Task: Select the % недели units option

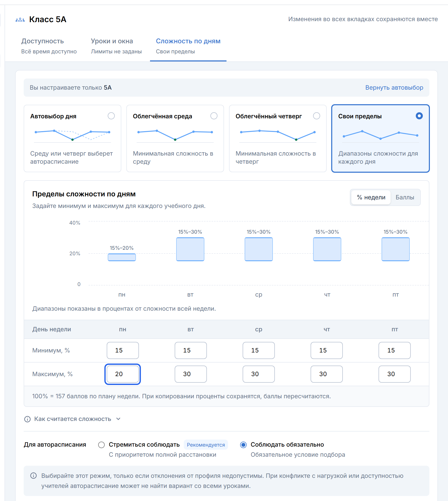Action: pos(371,197)
